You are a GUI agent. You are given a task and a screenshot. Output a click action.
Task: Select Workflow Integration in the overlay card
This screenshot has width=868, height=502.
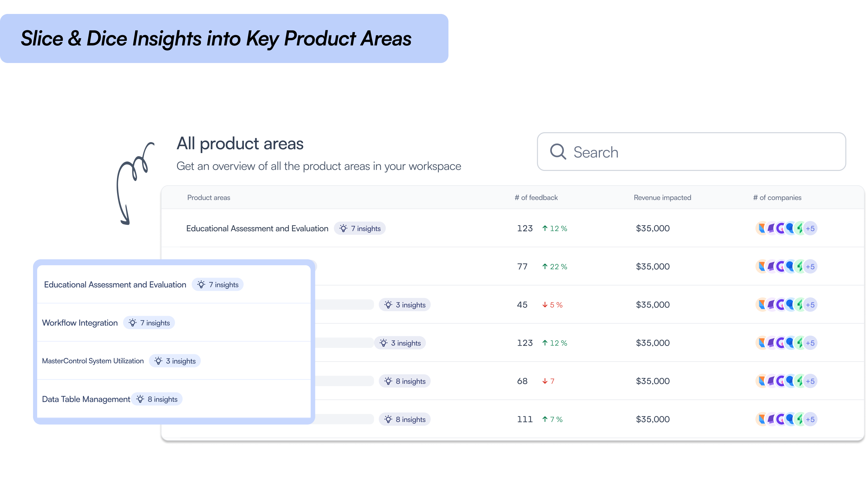79,323
